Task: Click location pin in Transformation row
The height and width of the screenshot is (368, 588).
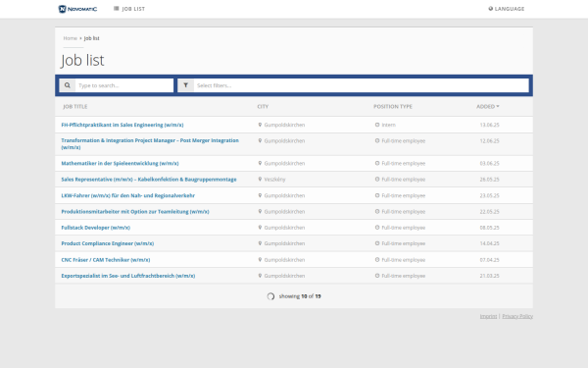Action: click(260, 140)
